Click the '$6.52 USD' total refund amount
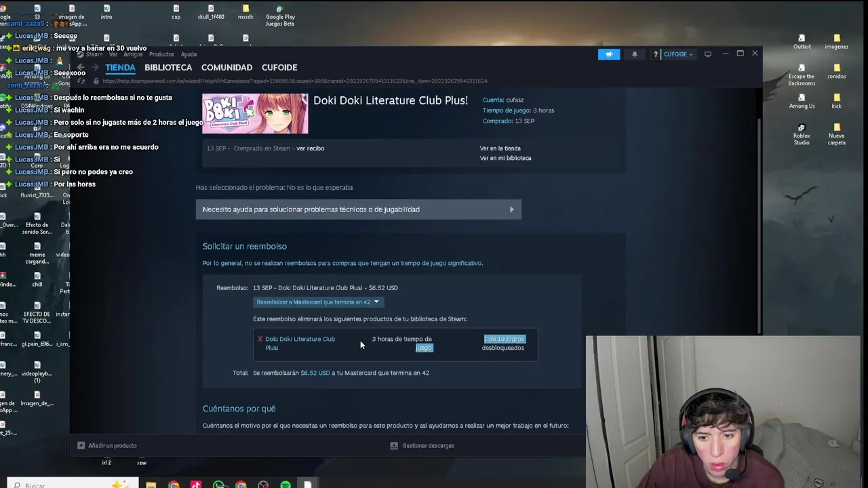Image resolution: width=868 pixels, height=488 pixels. (315, 373)
